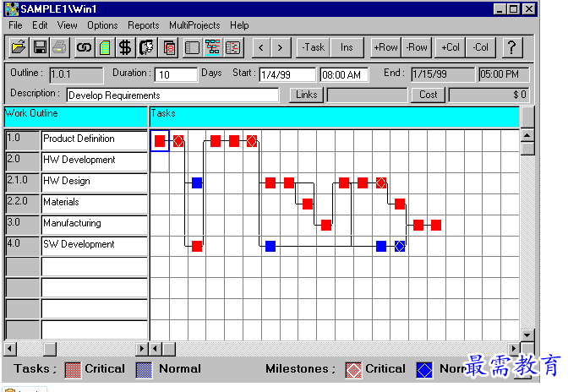Go to next task with right chevron
The image size is (568, 392).
pos(280,47)
